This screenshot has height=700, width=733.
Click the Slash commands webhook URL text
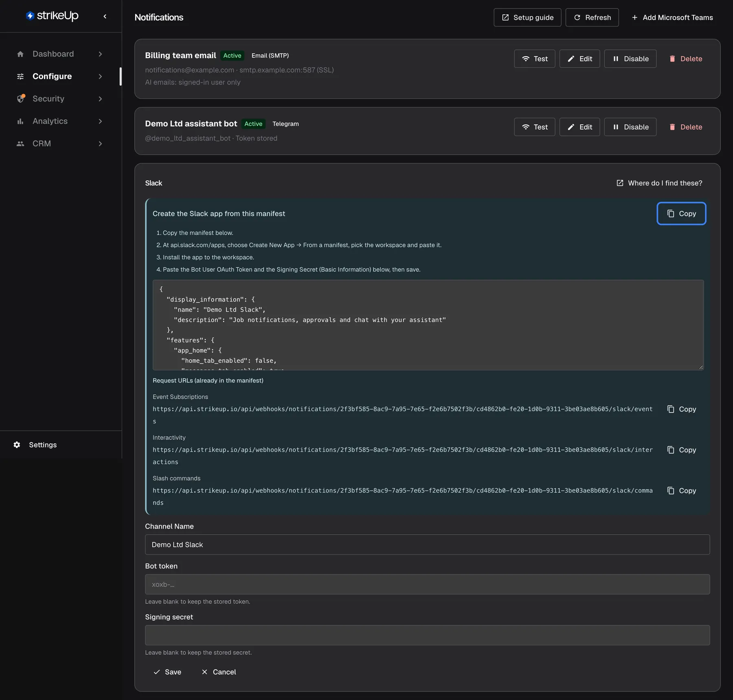point(403,496)
